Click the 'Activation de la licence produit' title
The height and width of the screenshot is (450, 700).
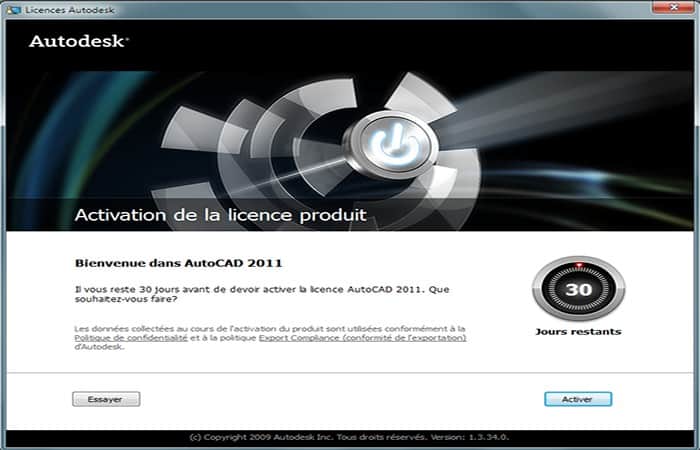tap(221, 215)
